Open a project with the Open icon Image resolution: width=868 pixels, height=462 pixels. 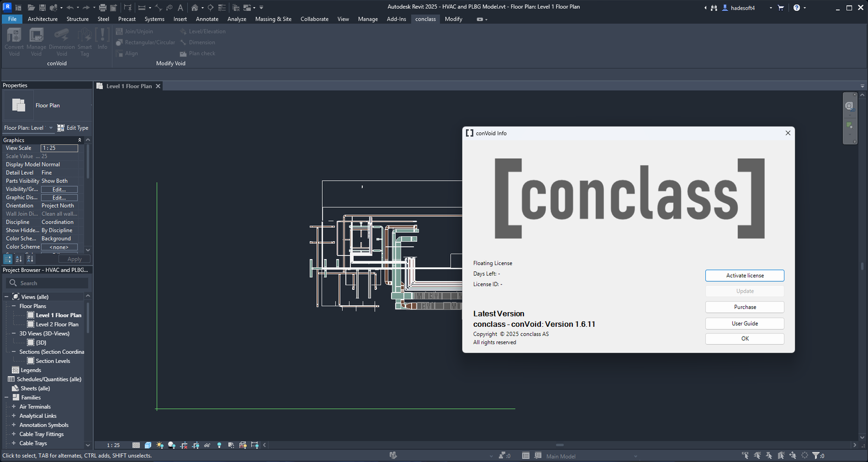click(31, 8)
